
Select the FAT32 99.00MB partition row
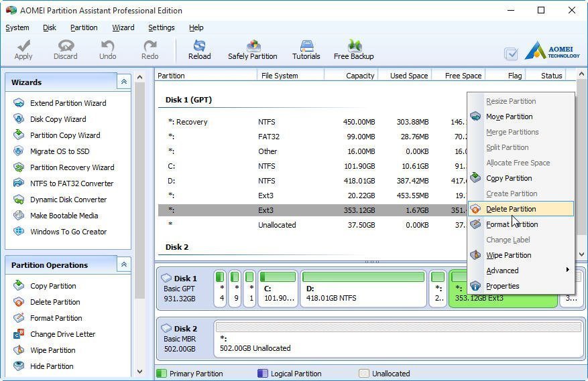tap(312, 137)
